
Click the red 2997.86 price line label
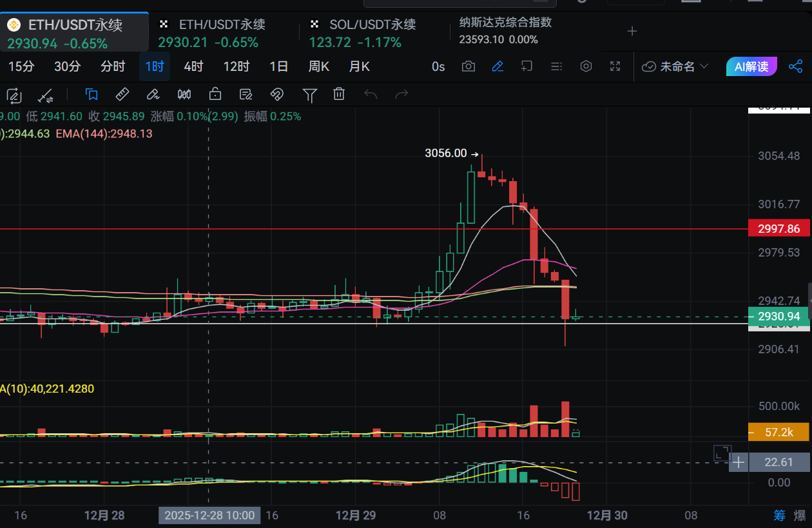pyautogui.click(x=778, y=229)
